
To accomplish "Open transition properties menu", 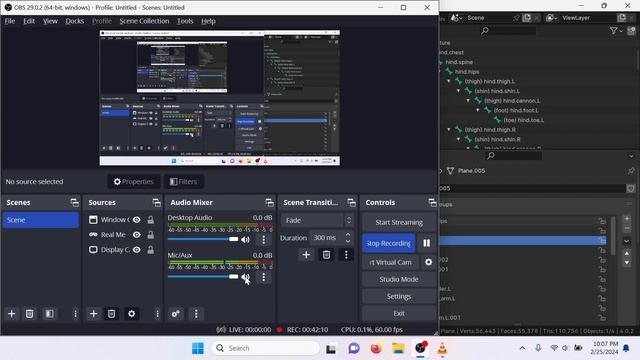I will point(346,255).
